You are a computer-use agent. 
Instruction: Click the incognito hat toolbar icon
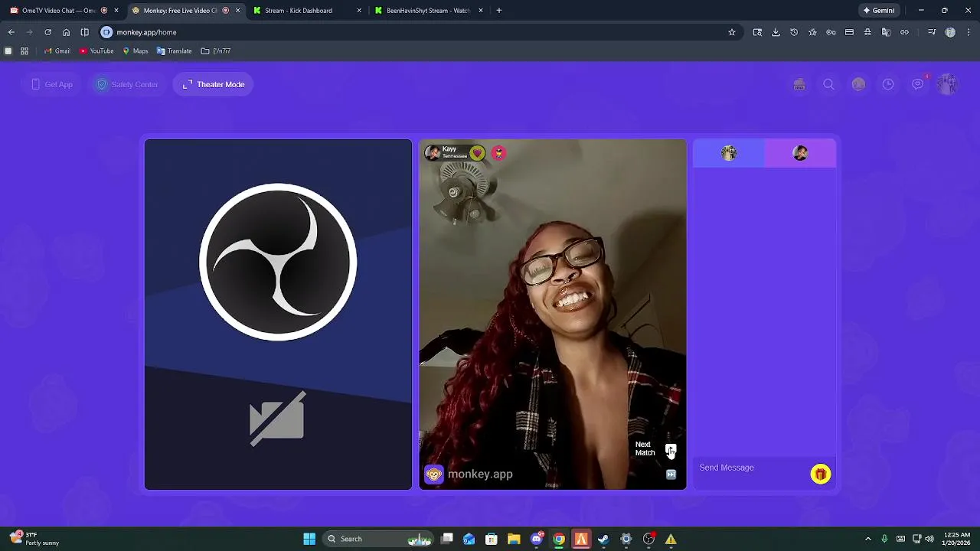point(867,32)
